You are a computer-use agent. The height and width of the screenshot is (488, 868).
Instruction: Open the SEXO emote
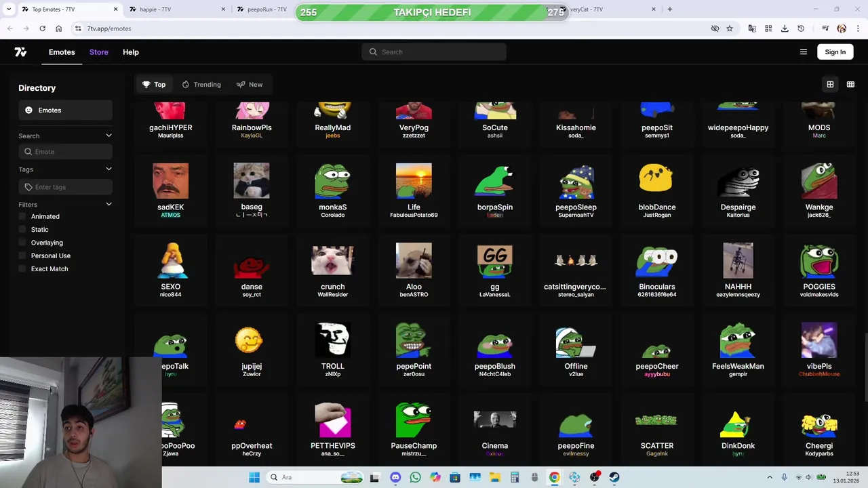(x=170, y=270)
